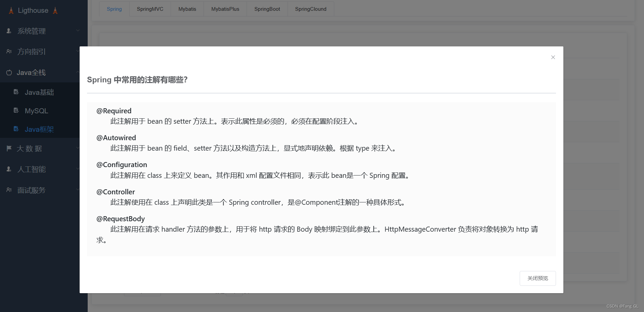Open the MySQL submenu item

[40, 111]
